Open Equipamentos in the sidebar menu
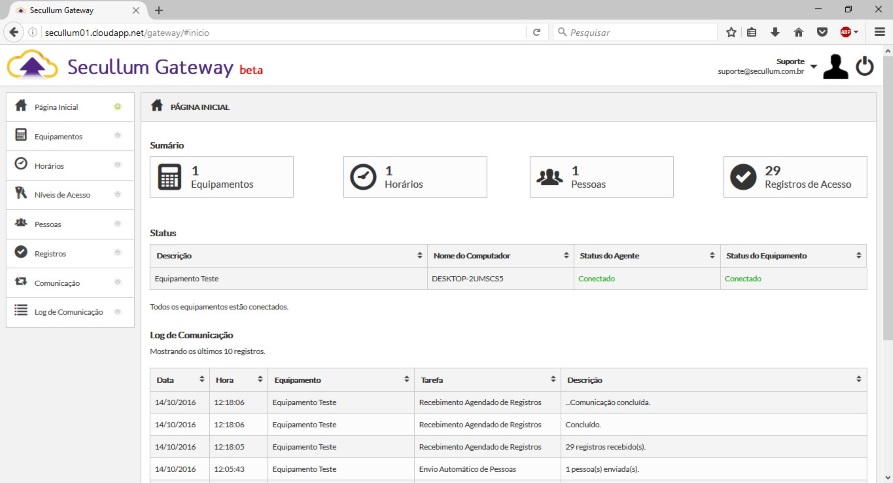This screenshot has width=893, height=483. pyautogui.click(x=59, y=136)
